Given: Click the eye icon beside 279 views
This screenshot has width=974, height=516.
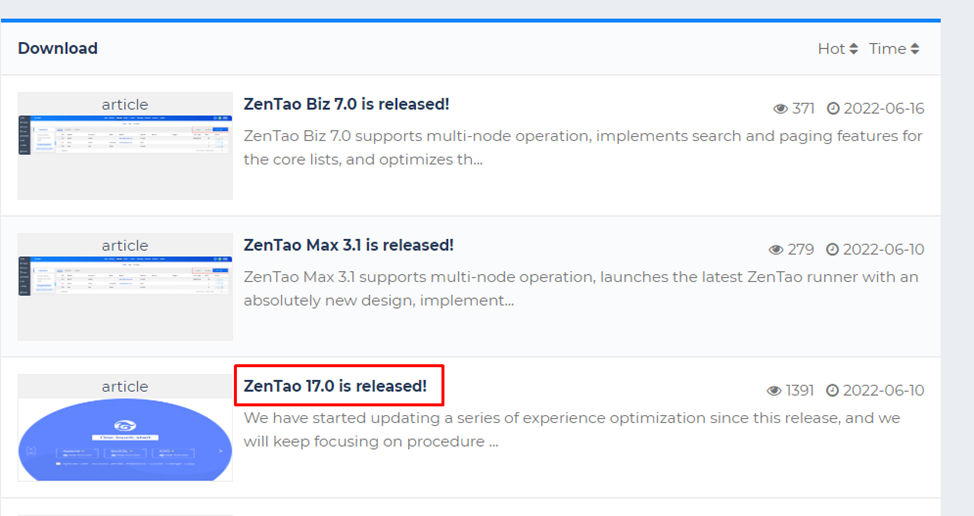Looking at the screenshot, I should pyautogui.click(x=776, y=250).
